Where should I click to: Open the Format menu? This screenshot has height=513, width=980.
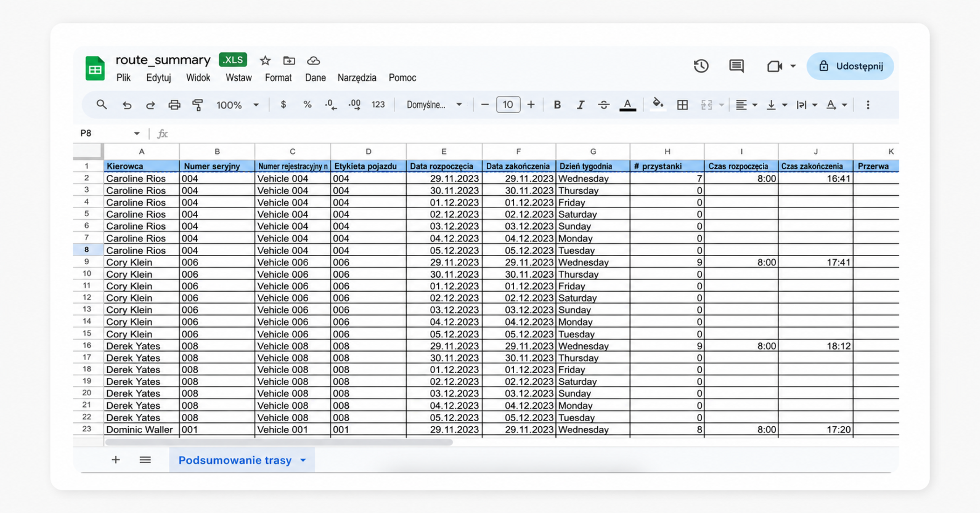[278, 78]
